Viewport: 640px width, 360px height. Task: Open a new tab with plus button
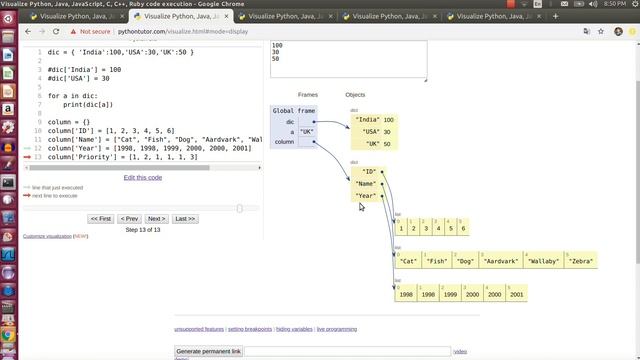pyautogui.click(x=556, y=16)
